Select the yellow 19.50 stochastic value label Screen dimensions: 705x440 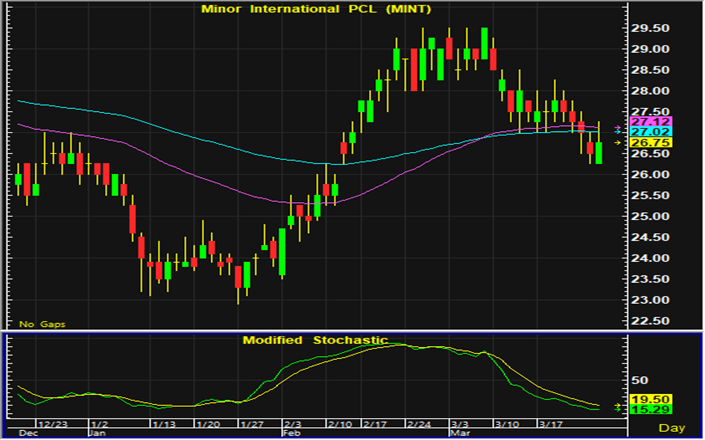[x=651, y=400]
